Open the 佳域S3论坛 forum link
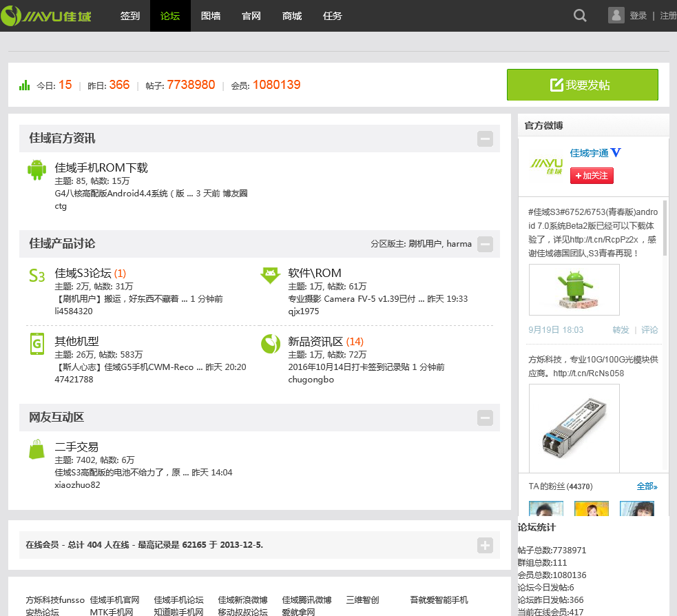The height and width of the screenshot is (616, 677). (x=83, y=273)
